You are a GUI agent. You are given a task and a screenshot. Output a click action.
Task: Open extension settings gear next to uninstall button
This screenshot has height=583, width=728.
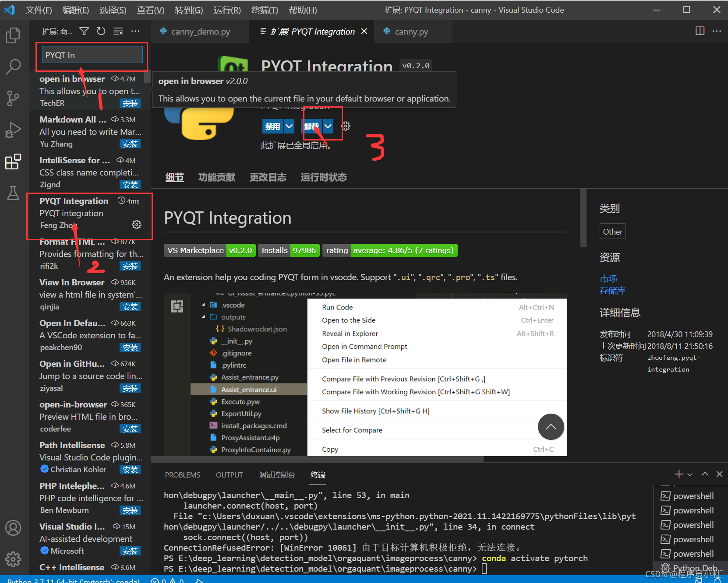pyautogui.click(x=346, y=126)
